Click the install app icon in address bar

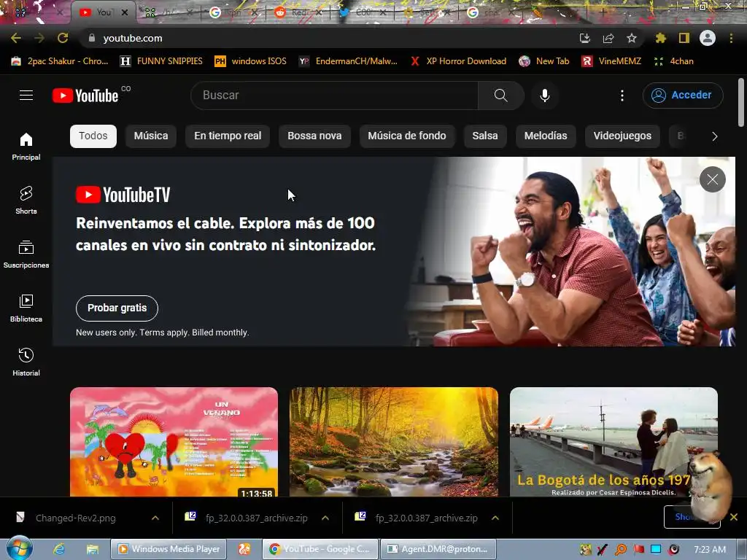coord(585,38)
